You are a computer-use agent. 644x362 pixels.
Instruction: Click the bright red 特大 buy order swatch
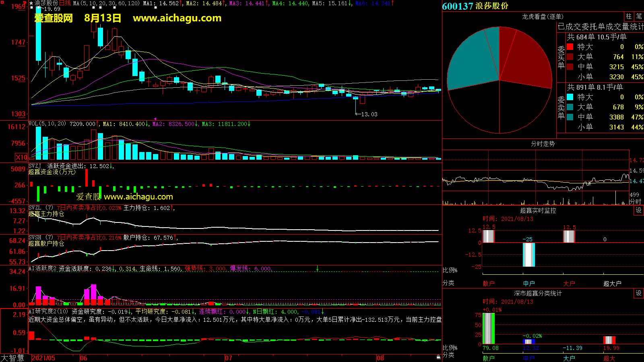tap(570, 47)
